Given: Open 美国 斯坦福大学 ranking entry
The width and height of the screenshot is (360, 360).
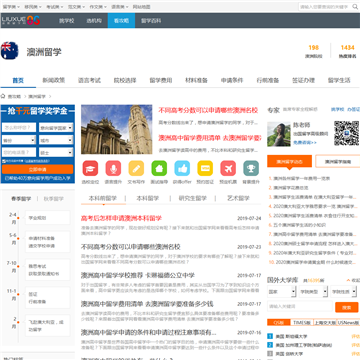Looking at the screenshot, I should (x=291, y=337).
